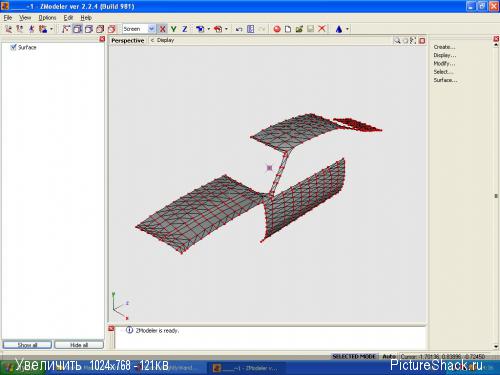The height and width of the screenshot is (375, 500).
Task: Click the viewport zoom magnifier icon
Action: (397, 41)
